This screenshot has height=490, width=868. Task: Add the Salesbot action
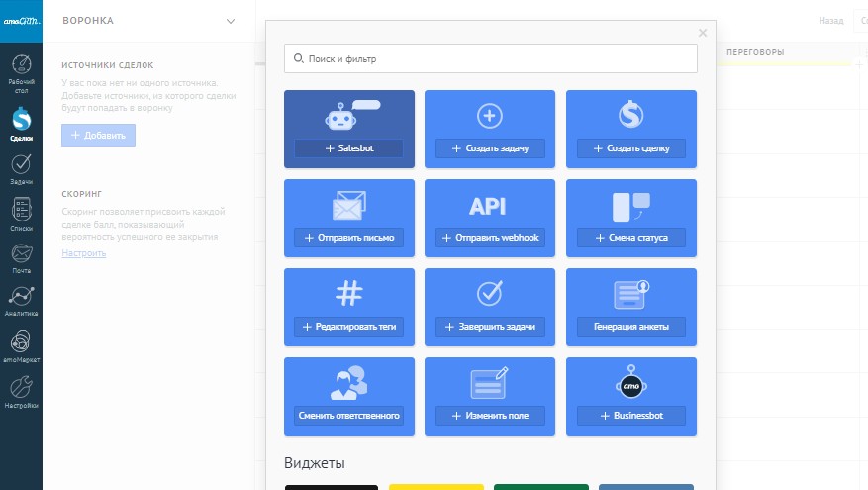pyautogui.click(x=348, y=148)
